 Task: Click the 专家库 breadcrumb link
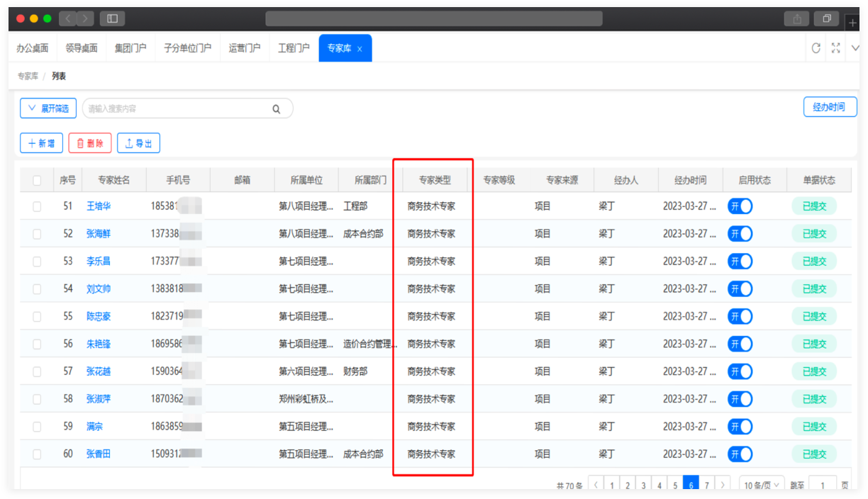tap(28, 76)
